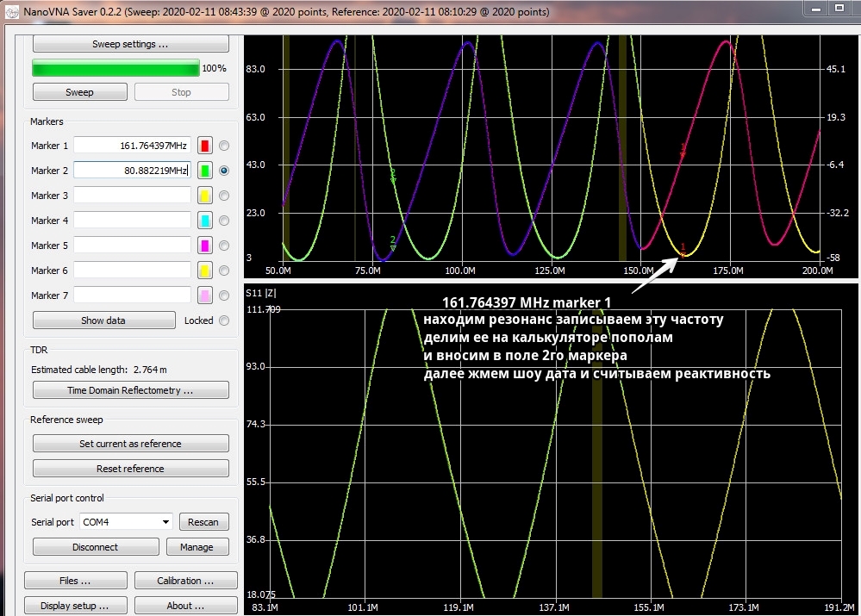The width and height of the screenshot is (861, 616).
Task: Open the Display setup dialog
Action: 75,606
